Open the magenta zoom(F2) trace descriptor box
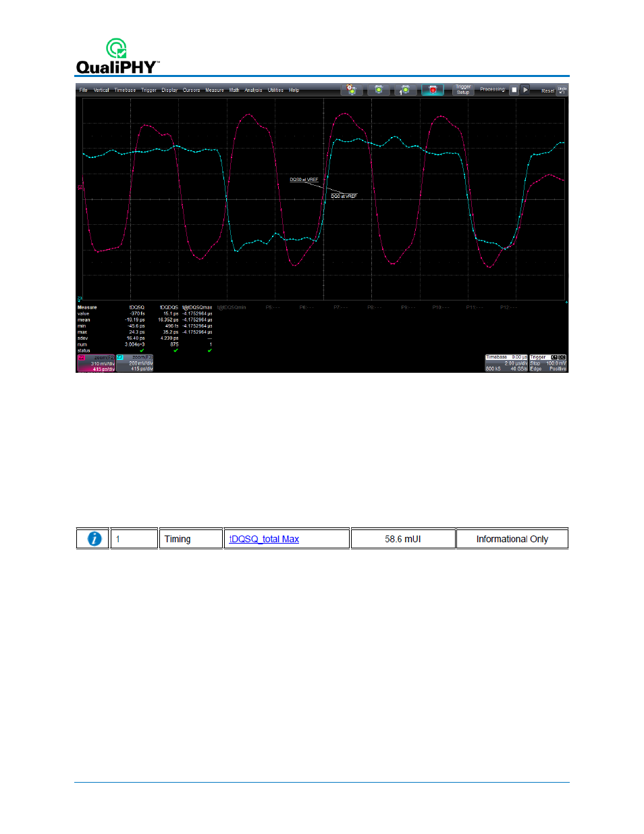The image size is (644, 834). pos(96,363)
